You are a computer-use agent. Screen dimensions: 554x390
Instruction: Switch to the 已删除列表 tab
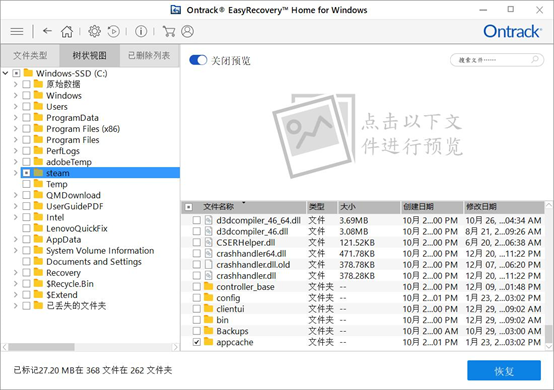(x=149, y=55)
